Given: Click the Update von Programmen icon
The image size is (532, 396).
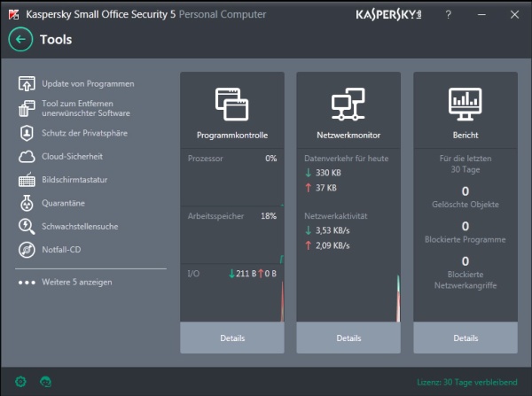Looking at the screenshot, I should [27, 84].
